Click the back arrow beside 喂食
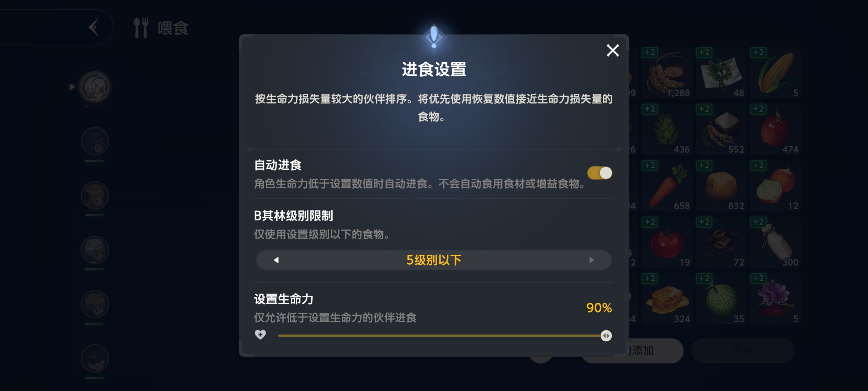This screenshot has width=868, height=391. [94, 28]
